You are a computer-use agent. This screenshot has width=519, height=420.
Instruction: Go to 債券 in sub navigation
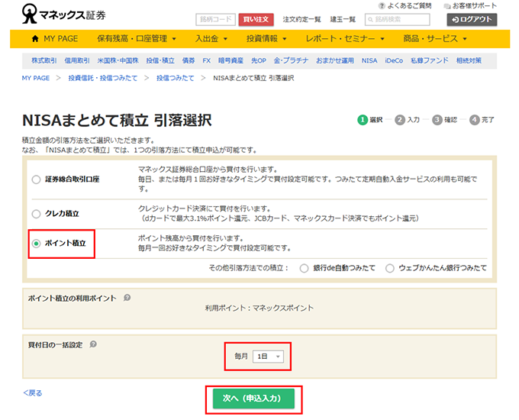tap(189, 60)
